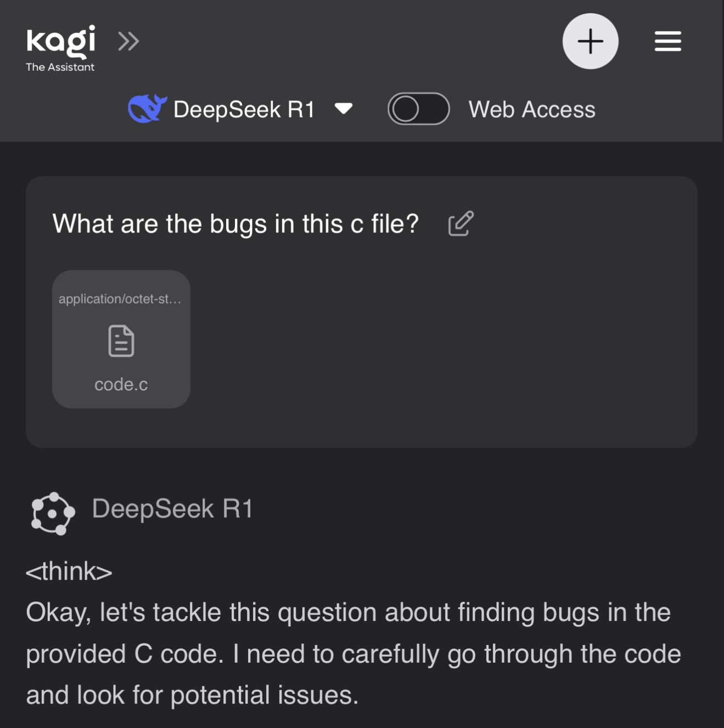The width and height of the screenshot is (724, 728).
Task: Start a new chat with plus button
Action: (x=590, y=41)
